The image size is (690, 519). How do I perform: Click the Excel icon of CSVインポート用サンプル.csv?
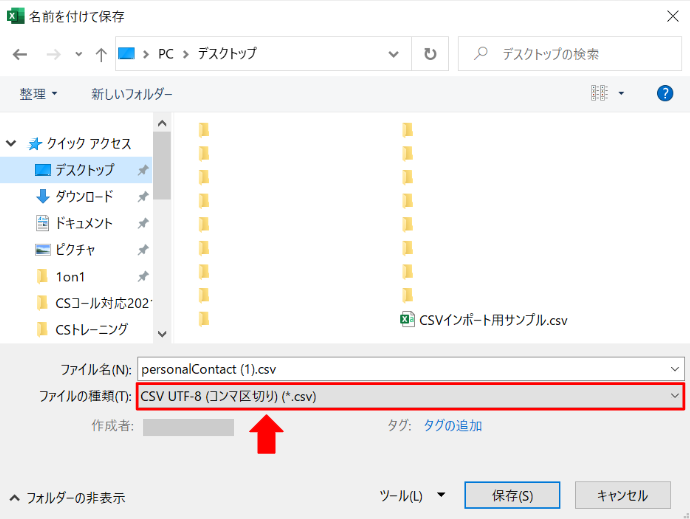[407, 319]
